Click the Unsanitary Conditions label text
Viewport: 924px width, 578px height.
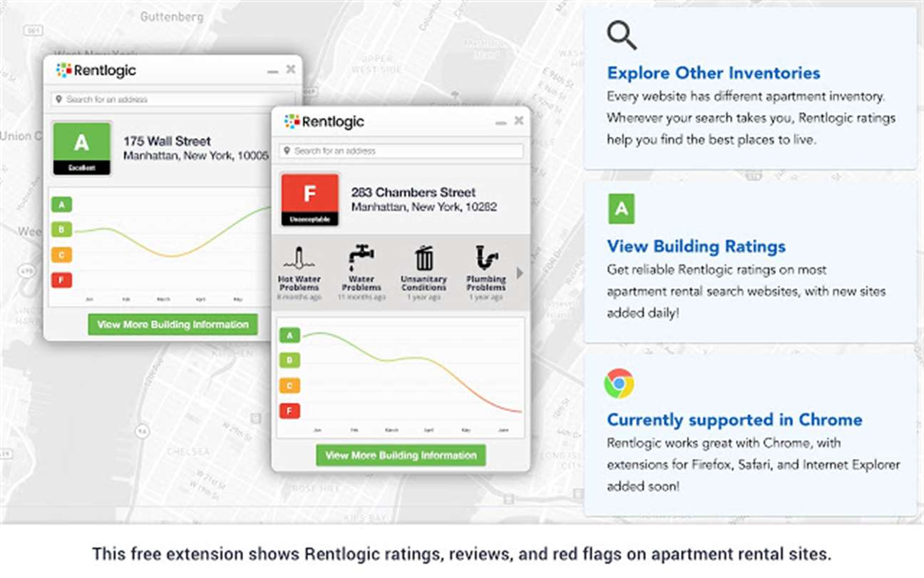pos(423,283)
